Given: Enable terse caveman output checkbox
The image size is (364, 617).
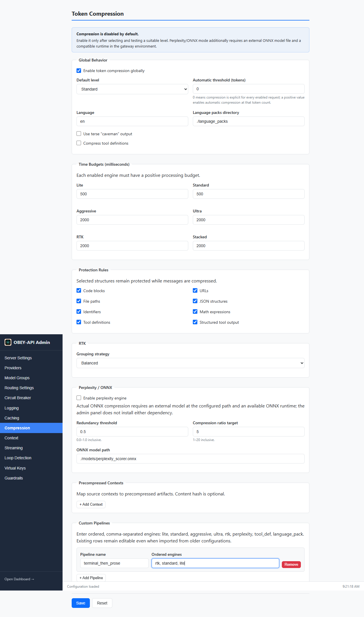Looking at the screenshot, I should pos(79,134).
